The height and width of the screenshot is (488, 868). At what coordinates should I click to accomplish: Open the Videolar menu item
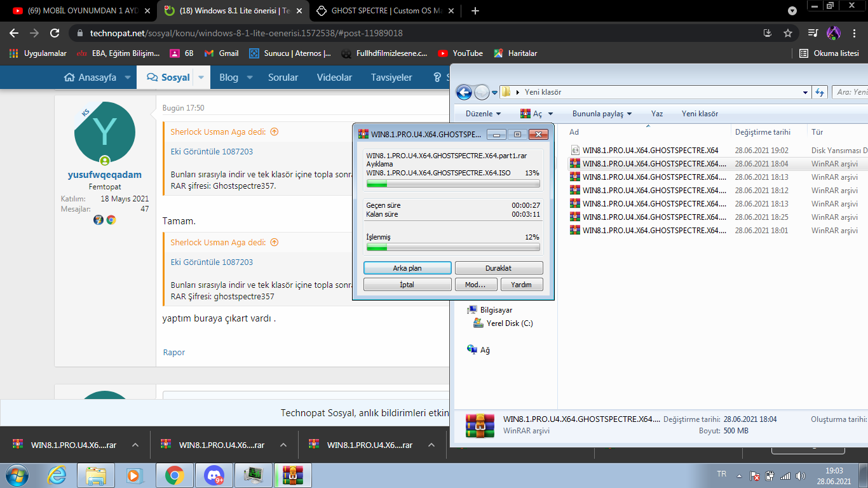coord(334,78)
